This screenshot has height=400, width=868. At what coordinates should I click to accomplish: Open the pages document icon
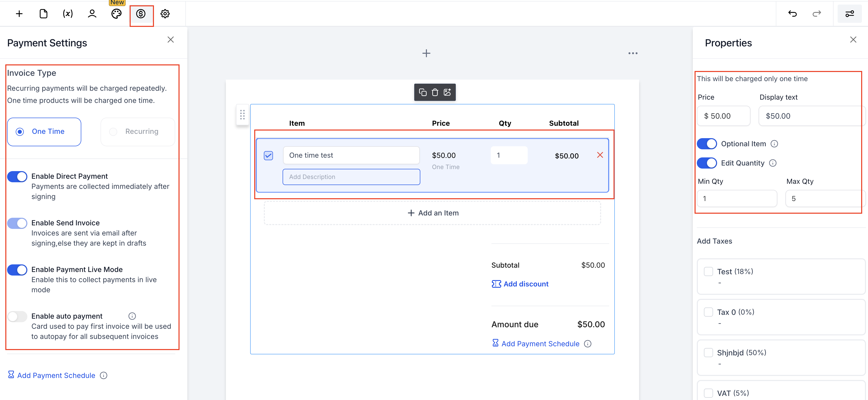click(44, 13)
